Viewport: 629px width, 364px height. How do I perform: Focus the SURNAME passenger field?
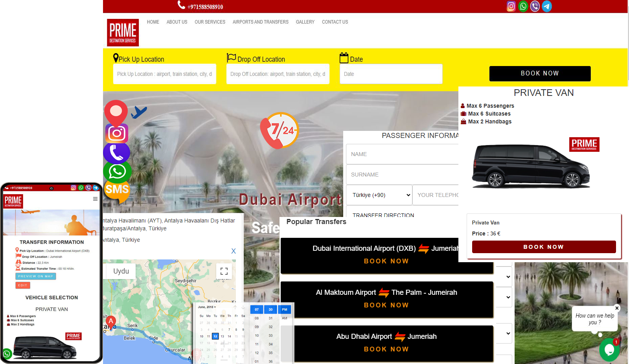(x=402, y=175)
